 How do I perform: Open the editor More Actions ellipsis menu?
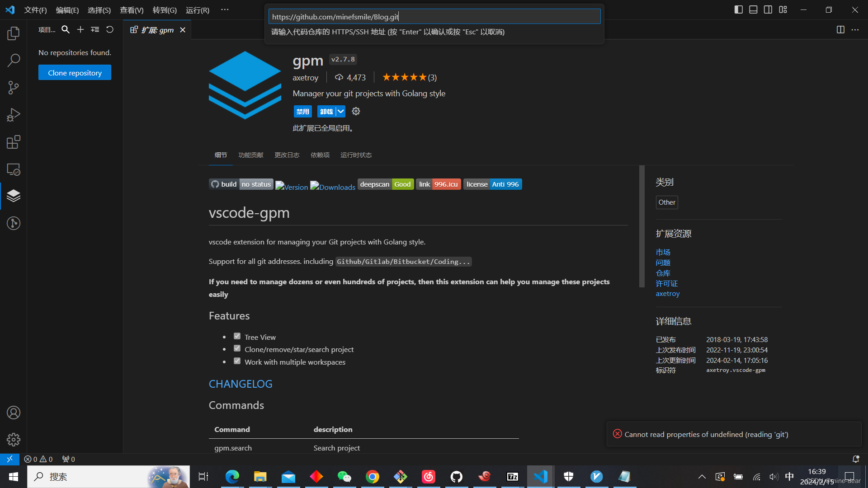(855, 30)
